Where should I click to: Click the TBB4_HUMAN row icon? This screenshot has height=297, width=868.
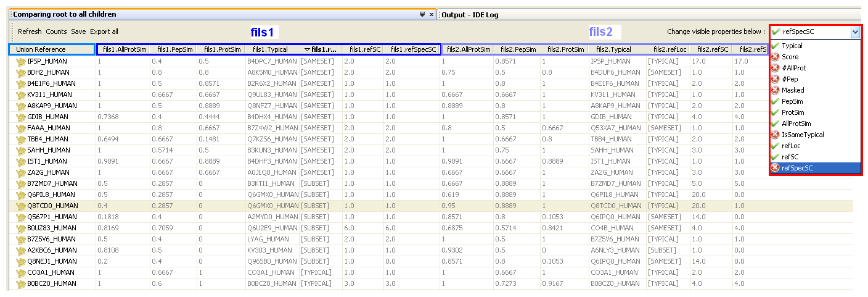(x=20, y=140)
